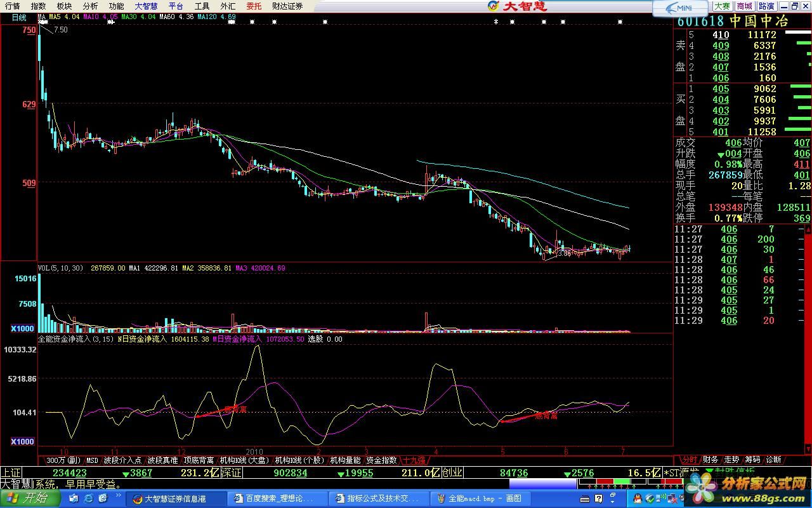Click the 深证 index value 902834
812x508 pixels.
[291, 472]
